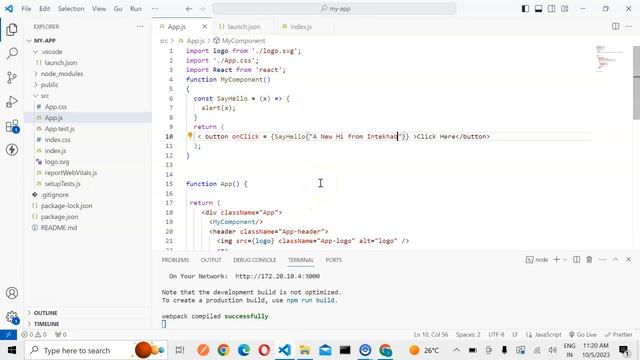Screen dimensions: 640x360
Task: Open the Search view in activity bar
Action: pyautogui.click(x=12, y=53)
